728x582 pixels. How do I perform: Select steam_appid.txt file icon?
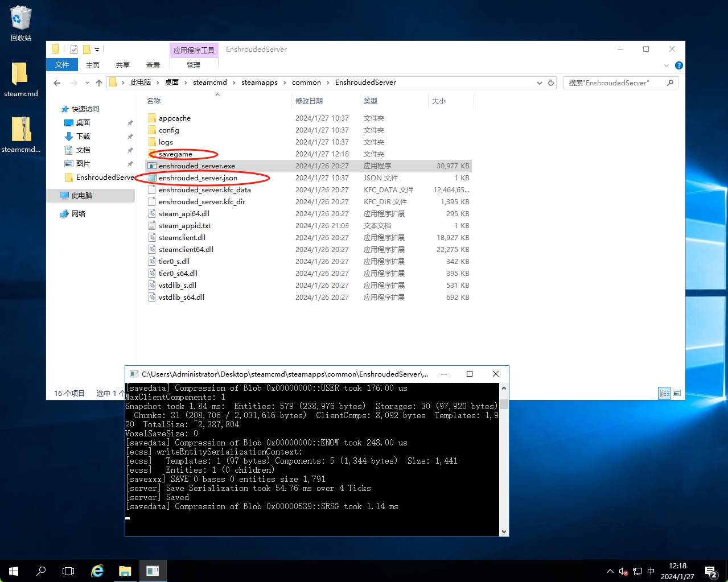[152, 226]
